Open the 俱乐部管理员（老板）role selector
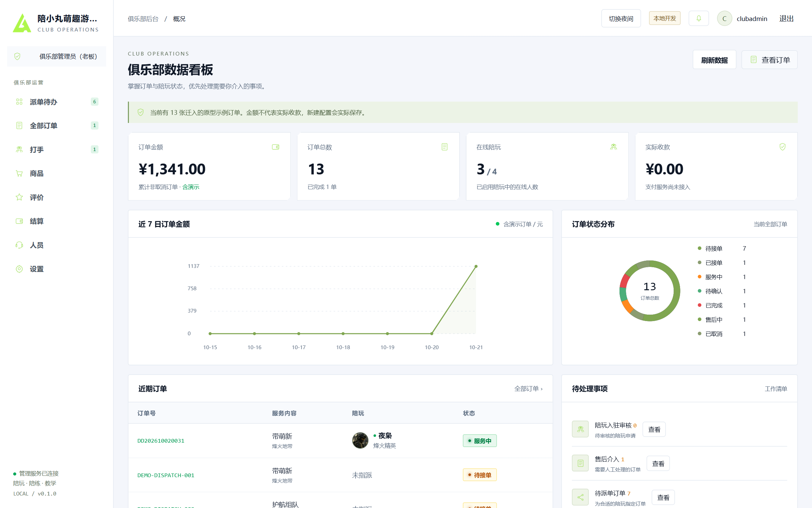Viewport: 812px width, 508px height. tap(57, 56)
